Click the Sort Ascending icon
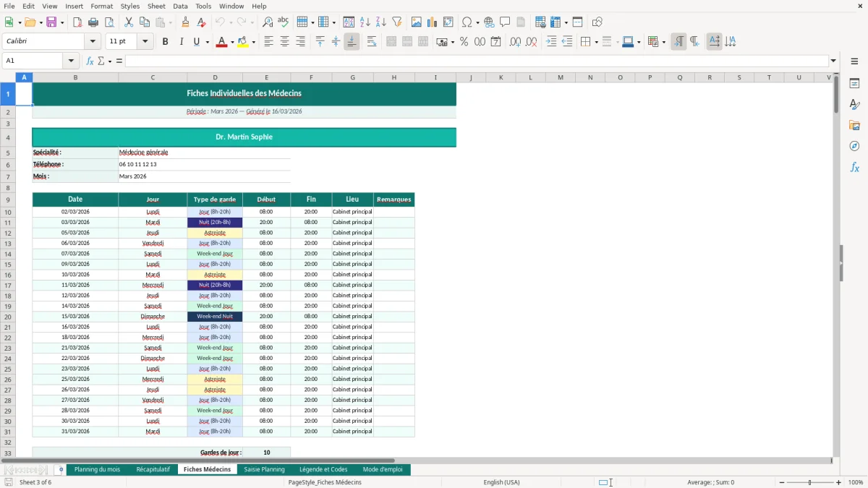This screenshot has width=868, height=488. coord(365,22)
